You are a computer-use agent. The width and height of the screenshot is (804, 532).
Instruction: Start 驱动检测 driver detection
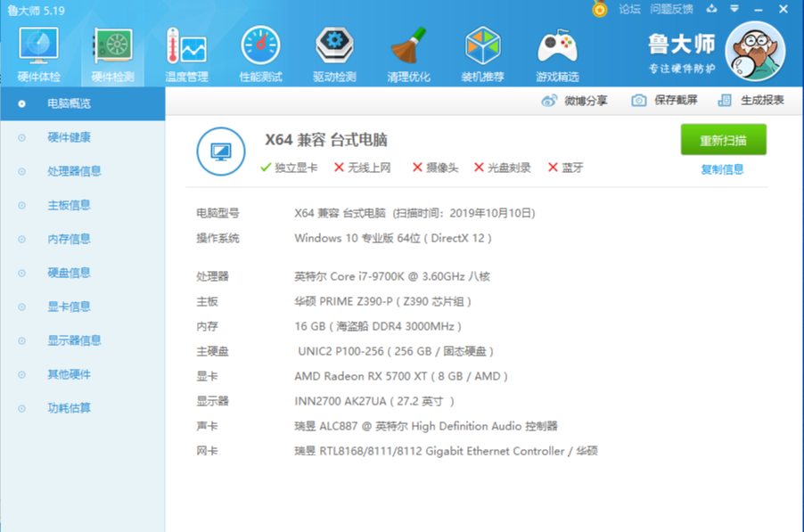click(x=334, y=51)
